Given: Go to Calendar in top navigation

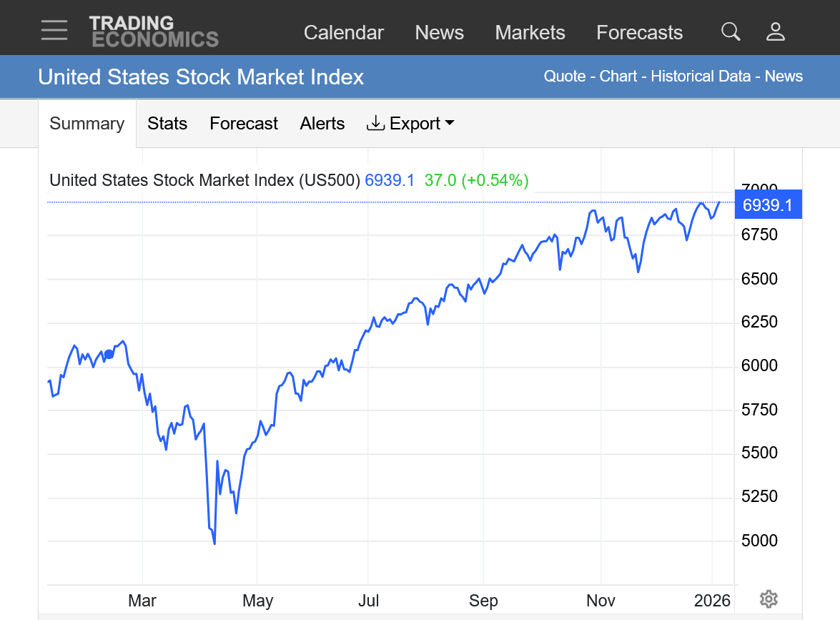Looking at the screenshot, I should tap(344, 33).
